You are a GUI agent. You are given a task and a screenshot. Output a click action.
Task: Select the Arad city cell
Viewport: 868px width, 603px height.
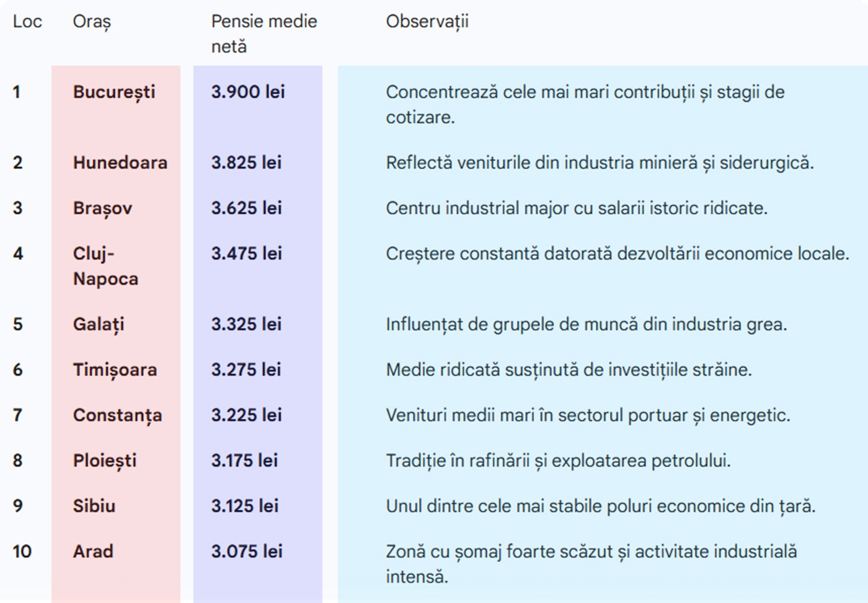[x=93, y=552]
